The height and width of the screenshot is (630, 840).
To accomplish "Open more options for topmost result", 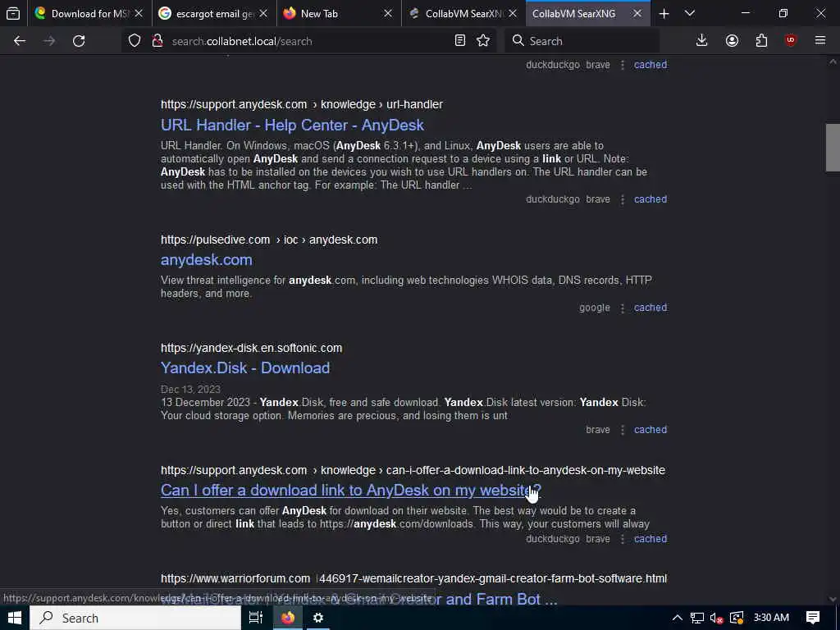I will [x=623, y=65].
